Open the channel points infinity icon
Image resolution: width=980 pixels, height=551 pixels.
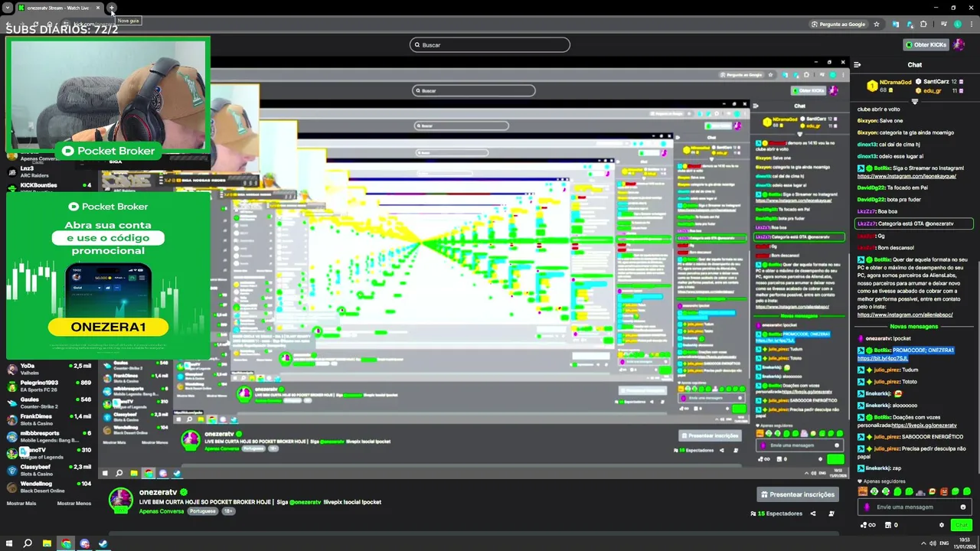(x=867, y=525)
